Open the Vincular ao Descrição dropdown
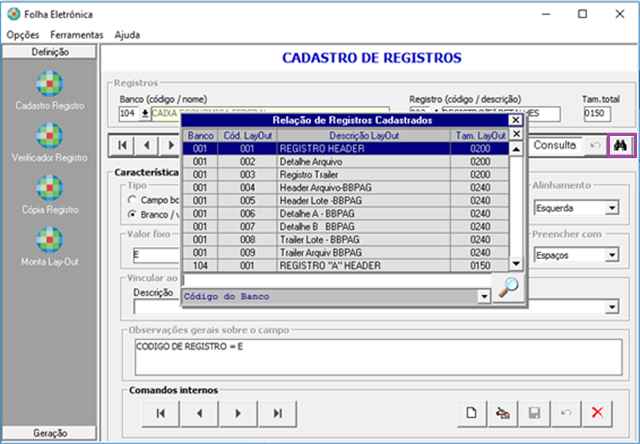The width and height of the screenshot is (640, 444). click(x=612, y=307)
